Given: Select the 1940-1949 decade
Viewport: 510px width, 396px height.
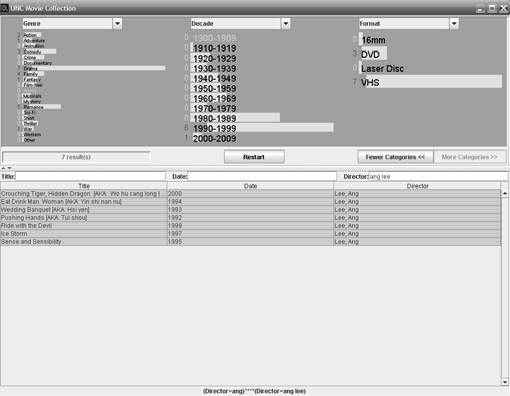Looking at the screenshot, I should tap(214, 78).
